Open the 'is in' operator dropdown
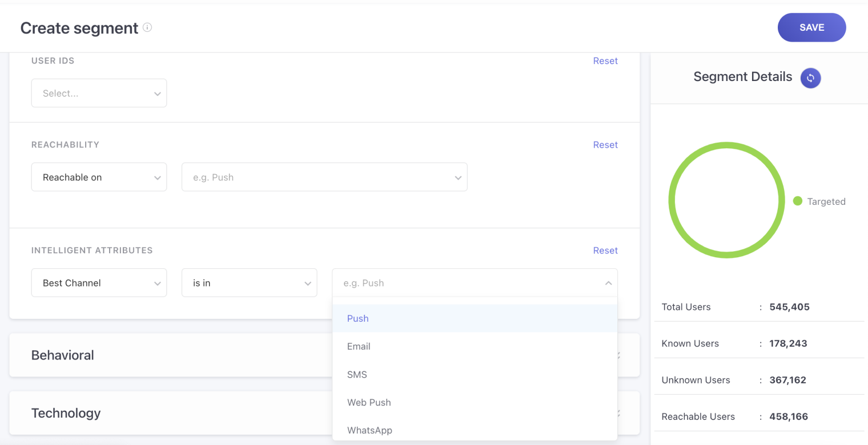This screenshot has height=445, width=868. tap(249, 283)
